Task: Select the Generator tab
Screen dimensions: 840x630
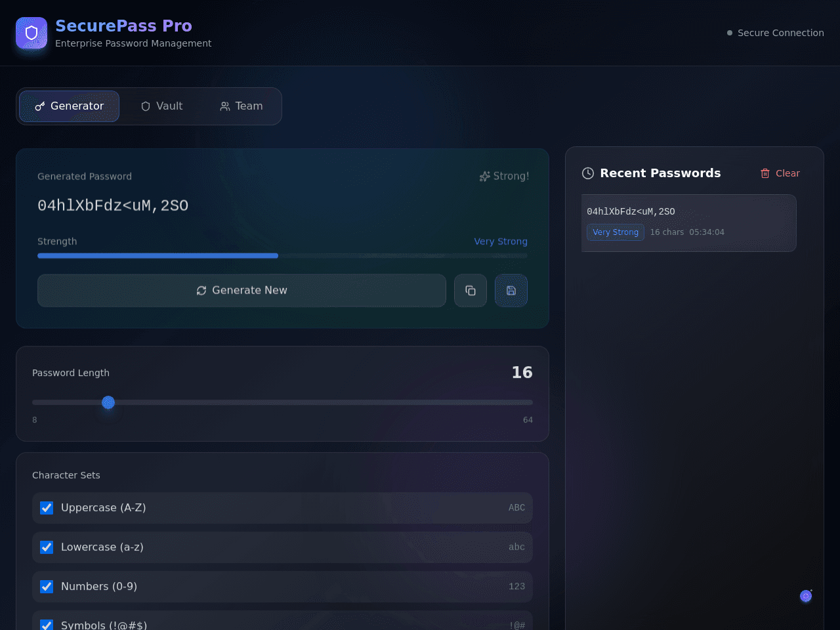Action: click(x=69, y=106)
